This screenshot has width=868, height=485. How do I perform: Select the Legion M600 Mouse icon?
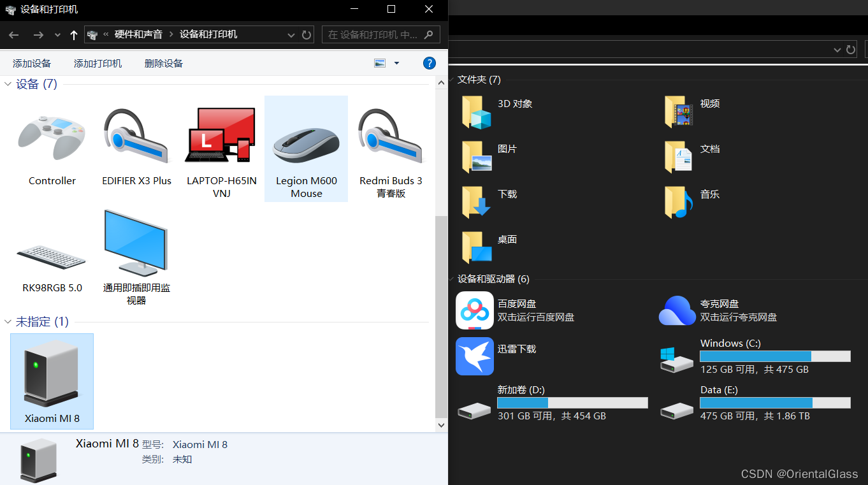[307, 145]
